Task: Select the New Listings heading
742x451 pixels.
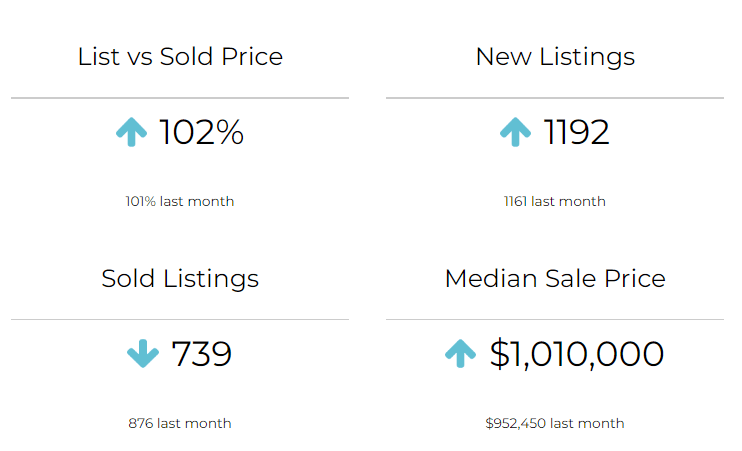Action: coord(555,57)
